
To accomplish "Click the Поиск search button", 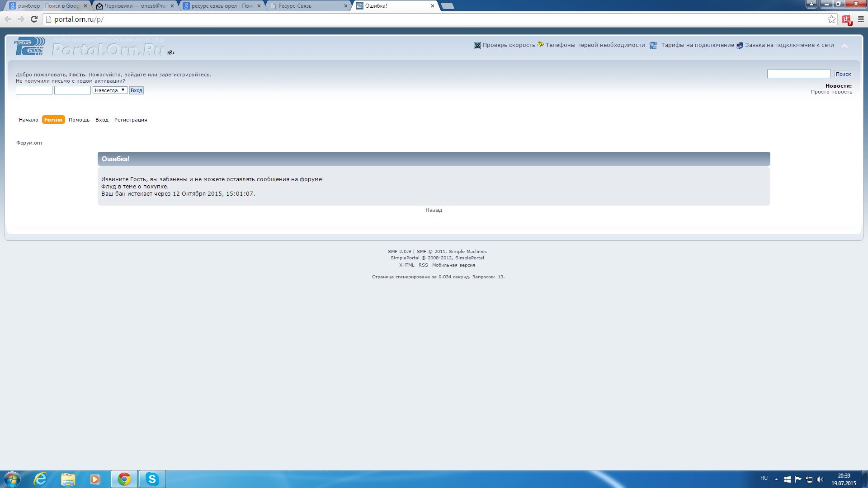I will pos(843,74).
